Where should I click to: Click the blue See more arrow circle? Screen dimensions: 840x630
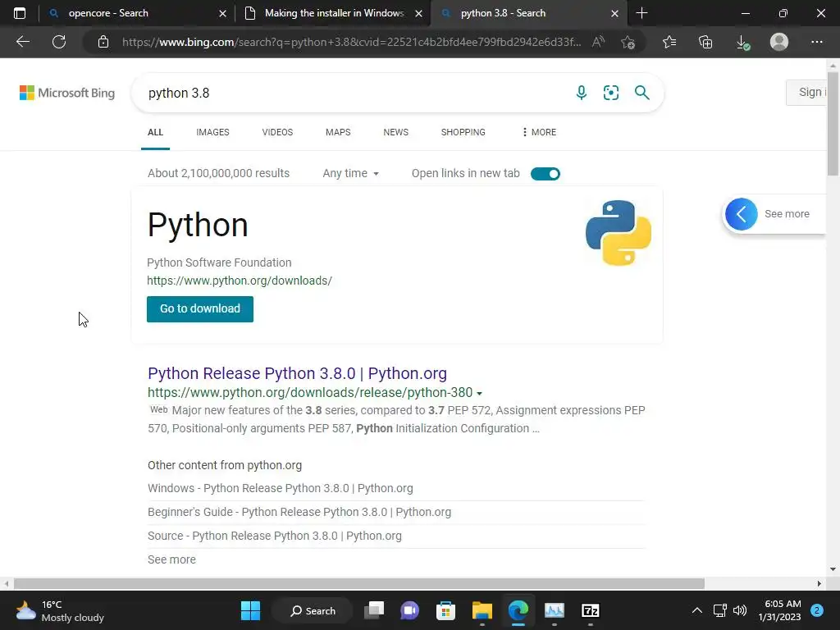point(742,214)
